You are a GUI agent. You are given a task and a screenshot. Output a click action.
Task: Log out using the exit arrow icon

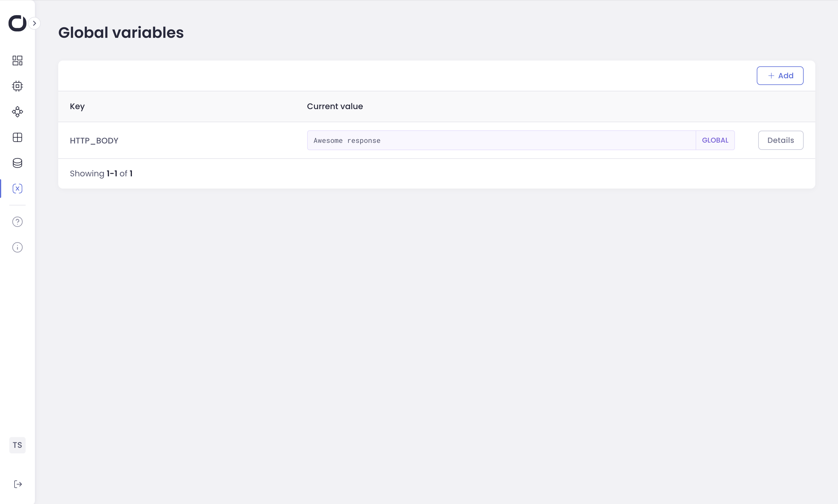click(18, 484)
